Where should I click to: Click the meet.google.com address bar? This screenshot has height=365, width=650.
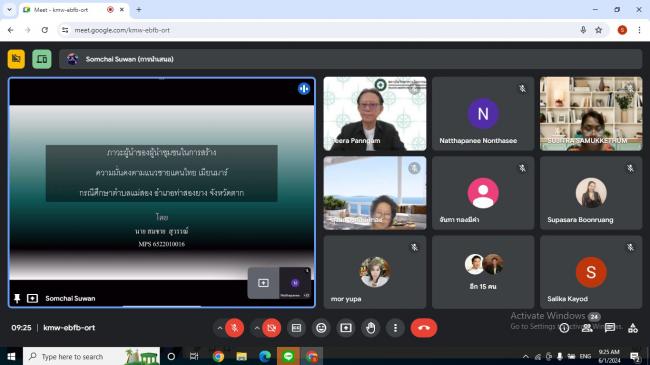323,30
